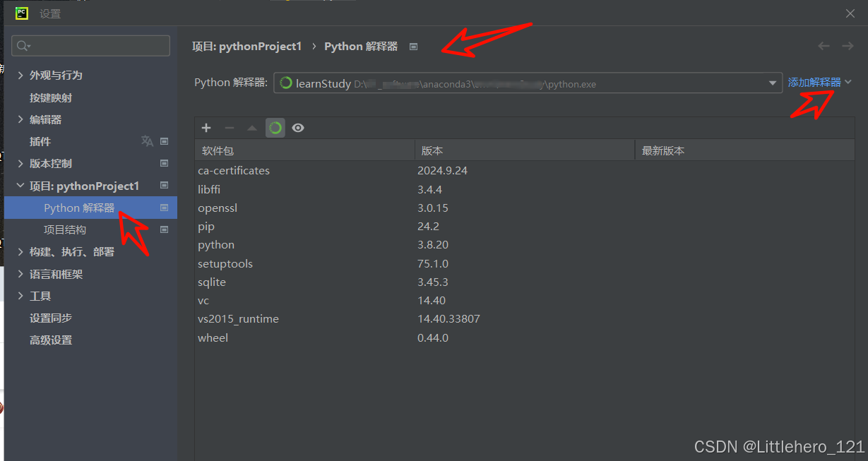This screenshot has width=868, height=461.
Task: Close the 设置 dialog
Action: pyautogui.click(x=850, y=13)
